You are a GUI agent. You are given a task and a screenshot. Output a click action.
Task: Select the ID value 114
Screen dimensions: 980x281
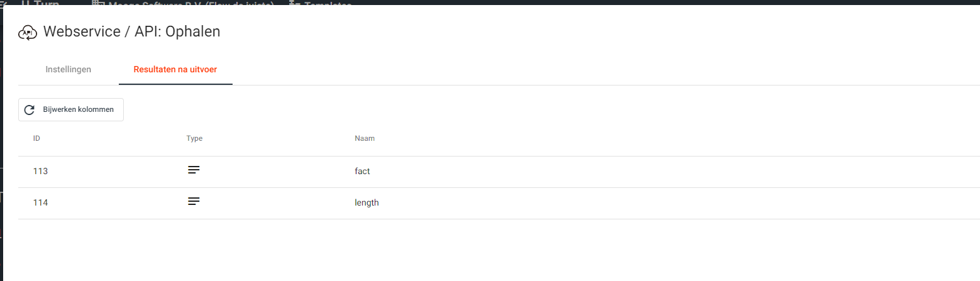40,202
